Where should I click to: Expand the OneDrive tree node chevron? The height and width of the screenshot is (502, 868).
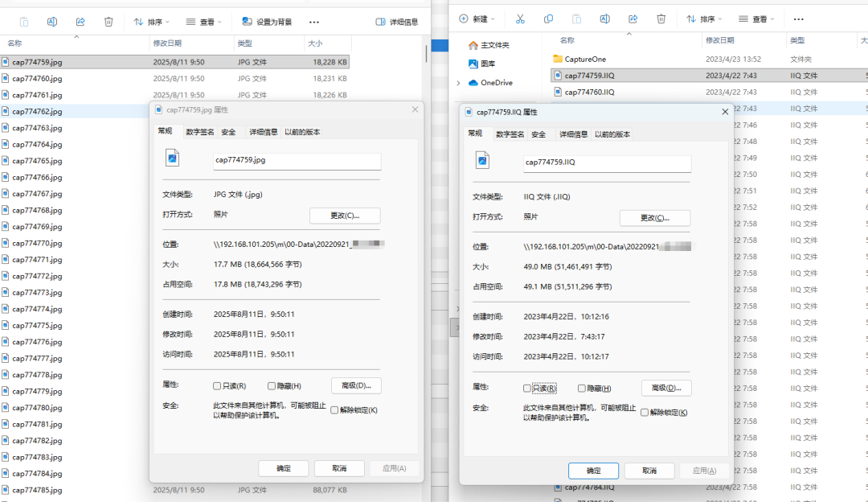pyautogui.click(x=458, y=83)
